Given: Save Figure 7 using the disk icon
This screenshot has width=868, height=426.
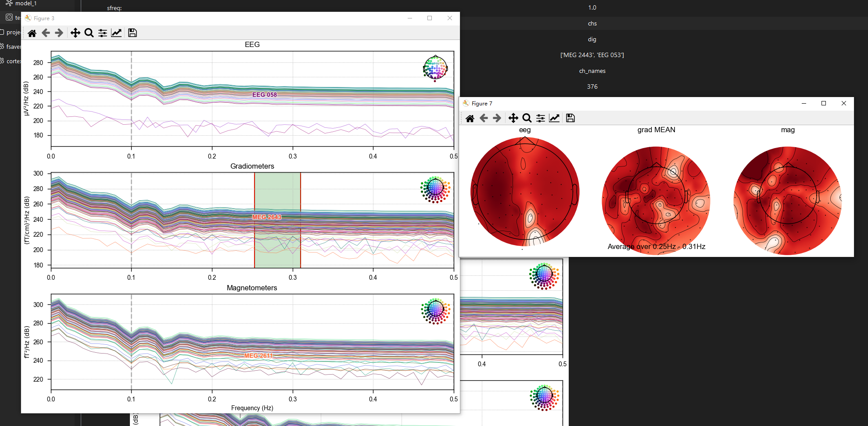Looking at the screenshot, I should point(570,118).
